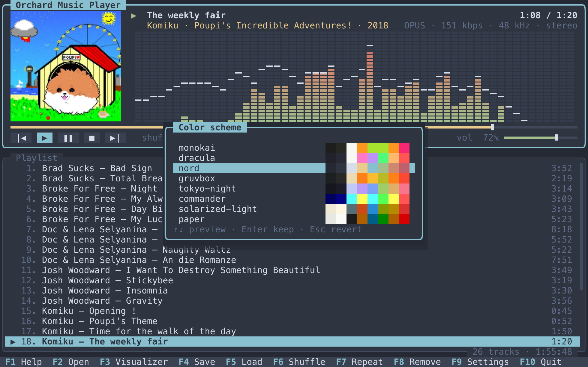Select the monokai color scheme
Image resolution: width=588 pixels, height=367 pixels.
click(294, 148)
